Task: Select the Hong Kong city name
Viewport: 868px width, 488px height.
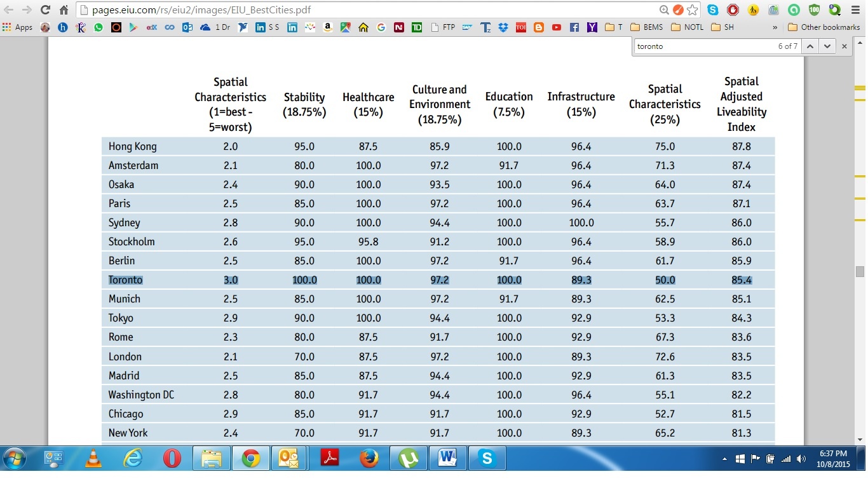Action: coord(132,146)
